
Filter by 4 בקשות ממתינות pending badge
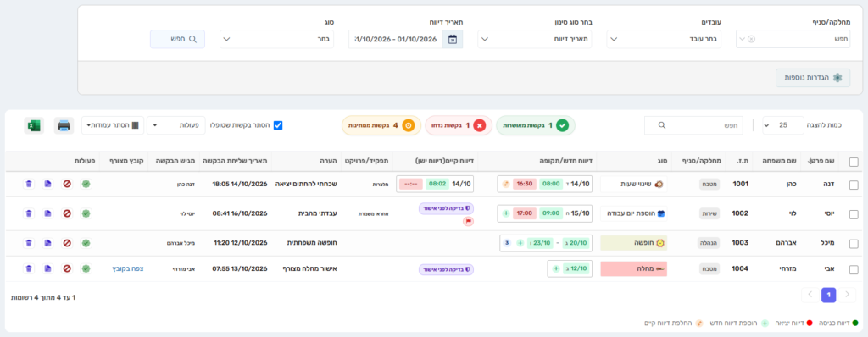point(382,125)
